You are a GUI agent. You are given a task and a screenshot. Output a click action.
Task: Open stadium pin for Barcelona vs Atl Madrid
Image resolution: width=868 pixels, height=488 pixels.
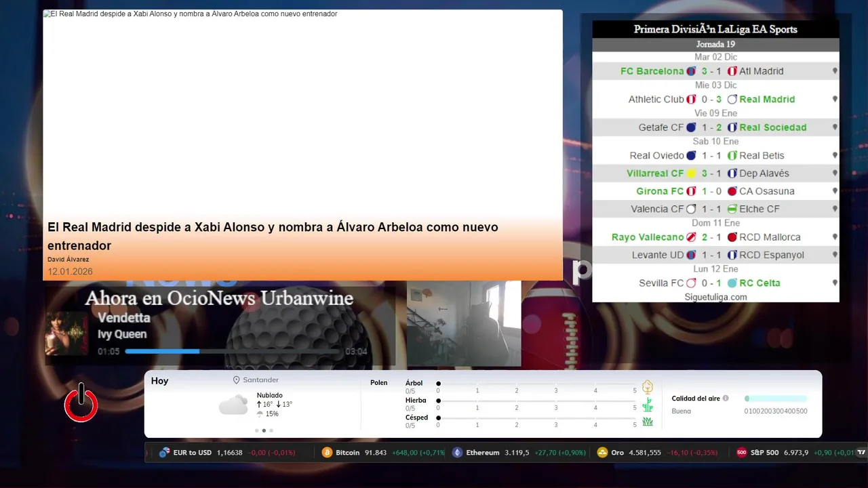coord(835,71)
